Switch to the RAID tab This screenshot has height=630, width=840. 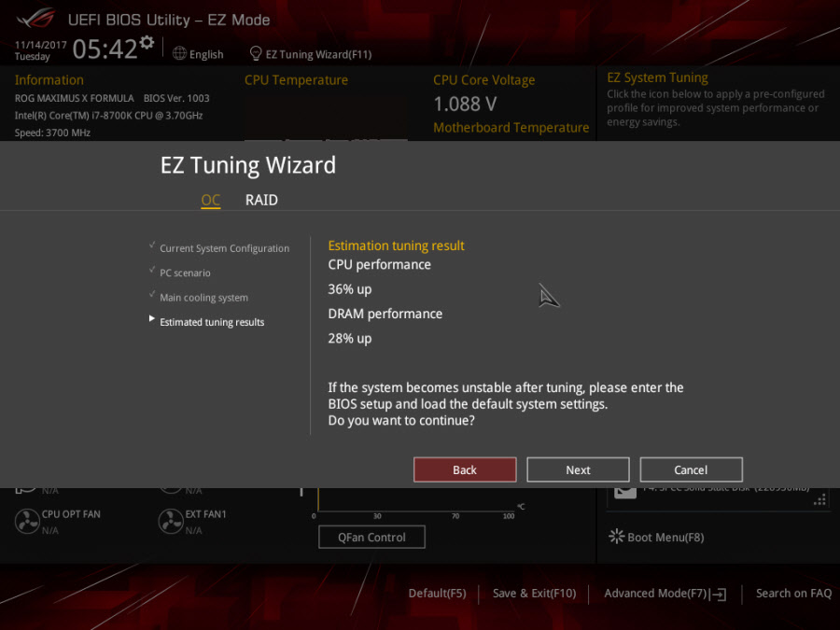(261, 200)
